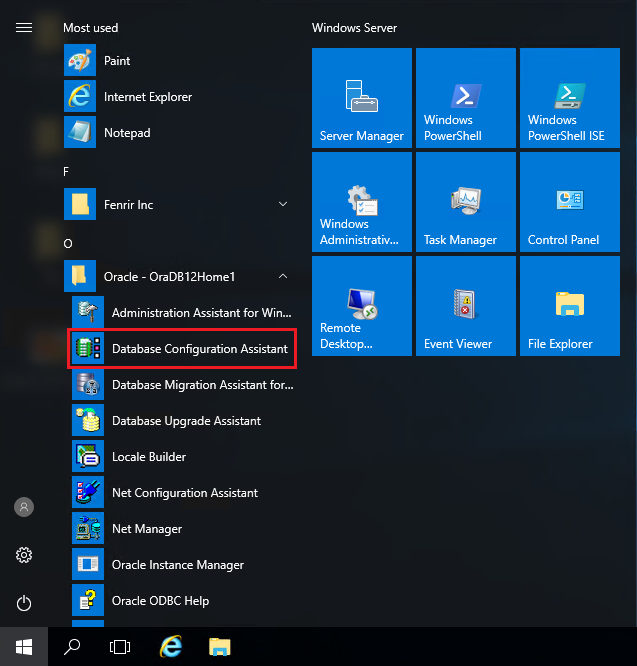Open the Event Viewer tile

pyautogui.click(x=466, y=306)
